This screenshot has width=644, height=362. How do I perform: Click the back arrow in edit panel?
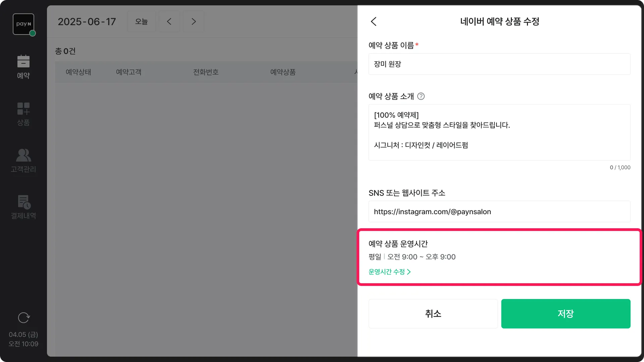(374, 21)
